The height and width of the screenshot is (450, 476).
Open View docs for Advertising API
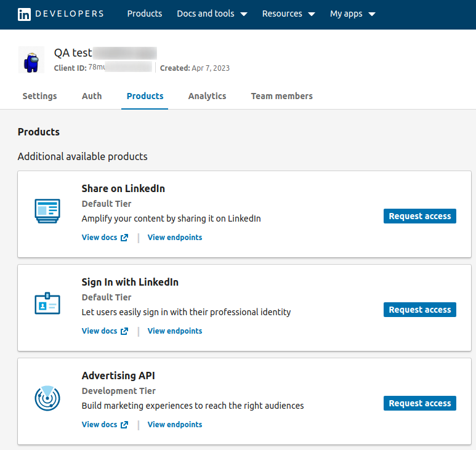pyautogui.click(x=99, y=424)
